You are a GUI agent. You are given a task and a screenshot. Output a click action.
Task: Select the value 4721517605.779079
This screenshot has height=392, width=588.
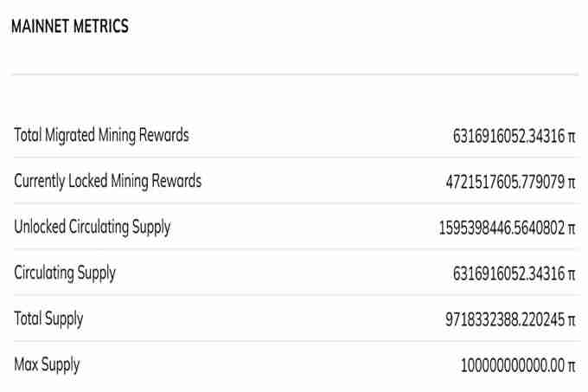[505, 182]
